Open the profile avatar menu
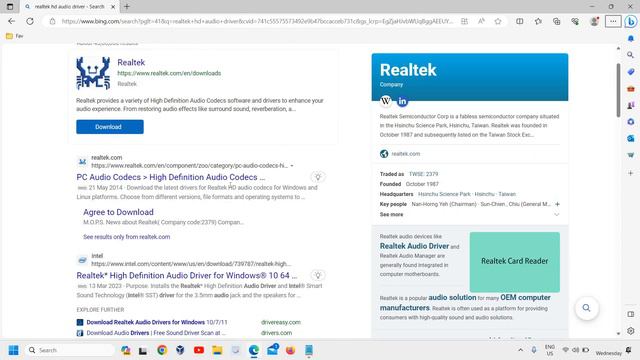 click(594, 21)
